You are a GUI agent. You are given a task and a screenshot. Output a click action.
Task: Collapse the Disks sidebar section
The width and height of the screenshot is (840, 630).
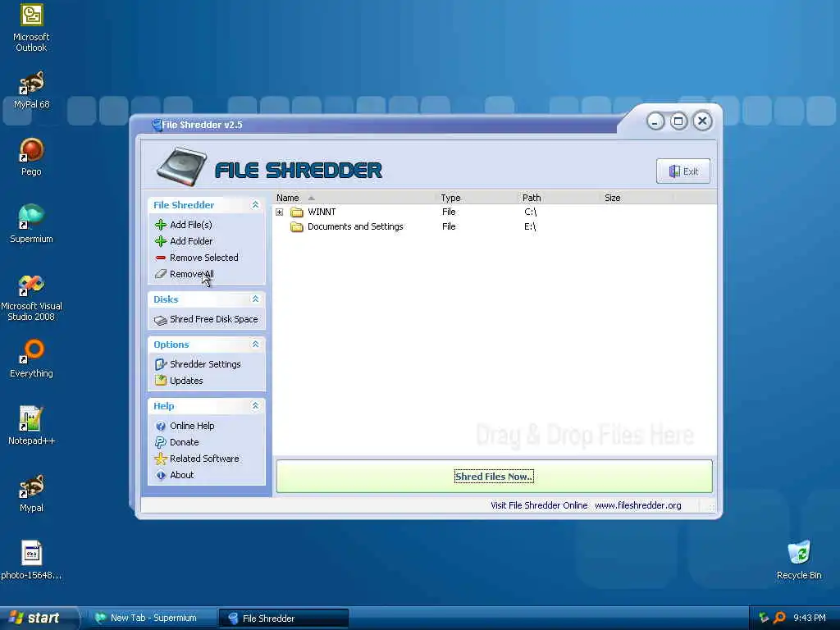tap(256, 299)
